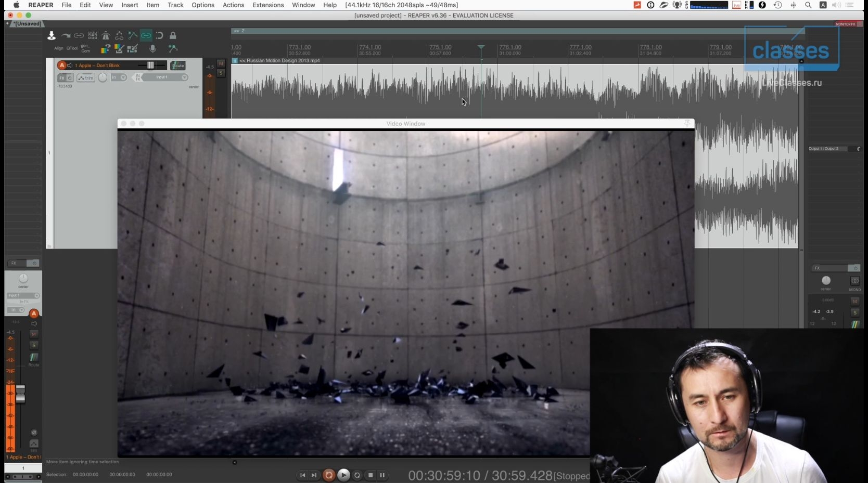The width and height of the screenshot is (868, 483).
Task: Open the Actions menu
Action: [x=233, y=5]
